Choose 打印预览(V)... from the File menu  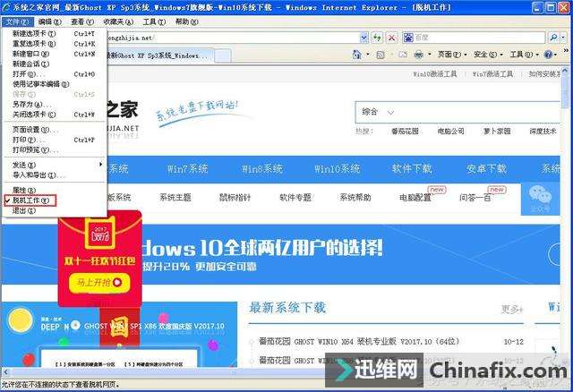54,149
